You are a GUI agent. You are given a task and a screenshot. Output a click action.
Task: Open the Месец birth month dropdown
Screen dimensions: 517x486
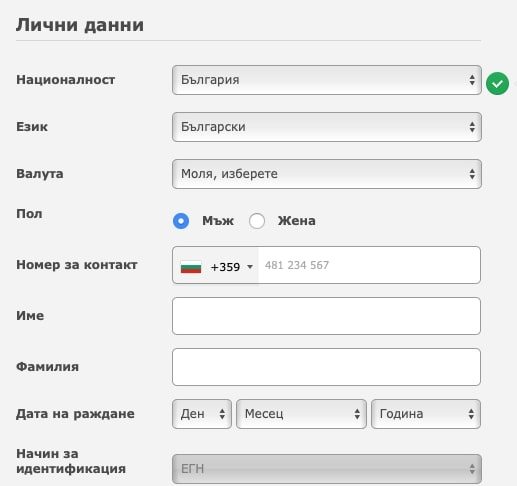(301, 414)
